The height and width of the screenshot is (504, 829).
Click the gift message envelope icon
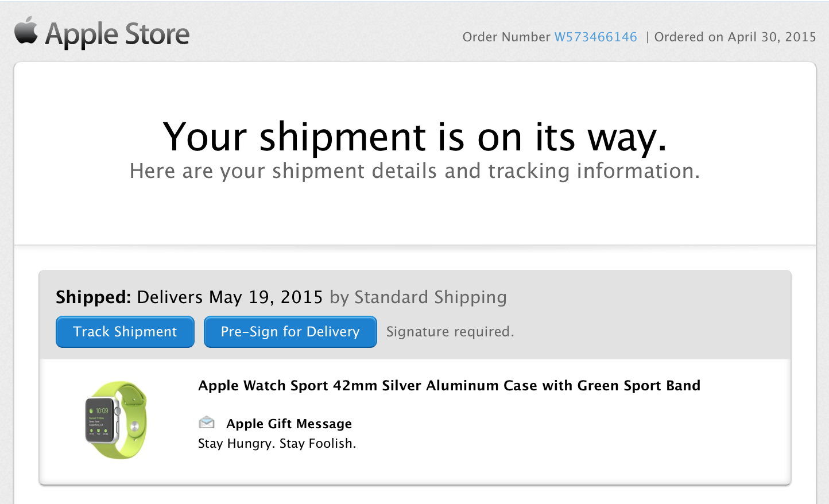pyautogui.click(x=207, y=423)
